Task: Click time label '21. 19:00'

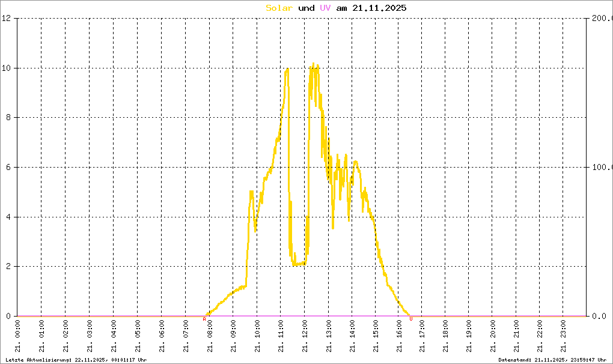Action: pos(469,336)
